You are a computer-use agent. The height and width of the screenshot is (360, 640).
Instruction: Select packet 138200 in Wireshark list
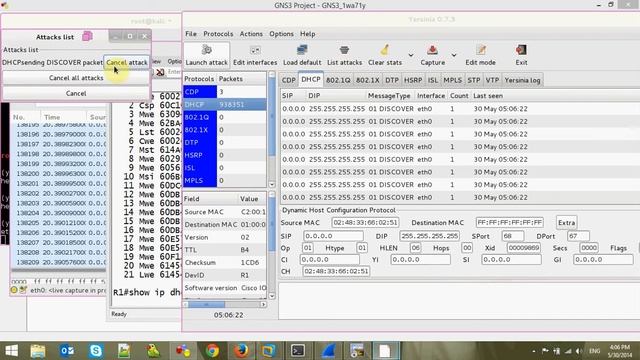coord(60,174)
